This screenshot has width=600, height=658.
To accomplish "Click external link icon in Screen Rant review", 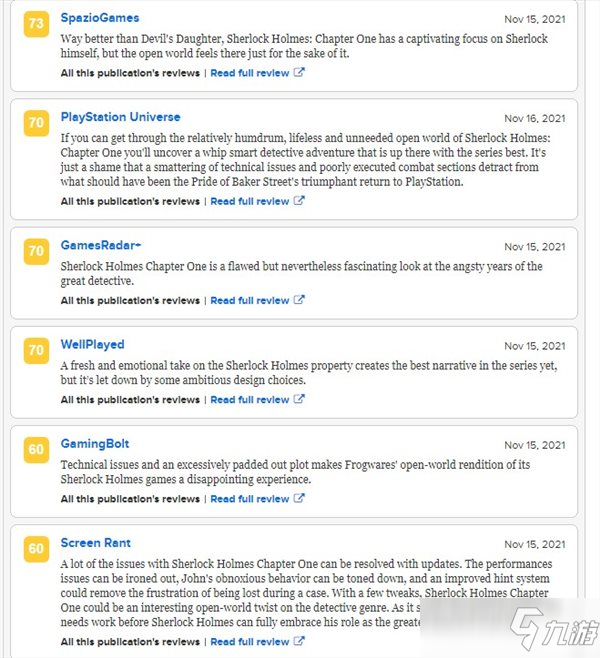I will (x=299, y=641).
